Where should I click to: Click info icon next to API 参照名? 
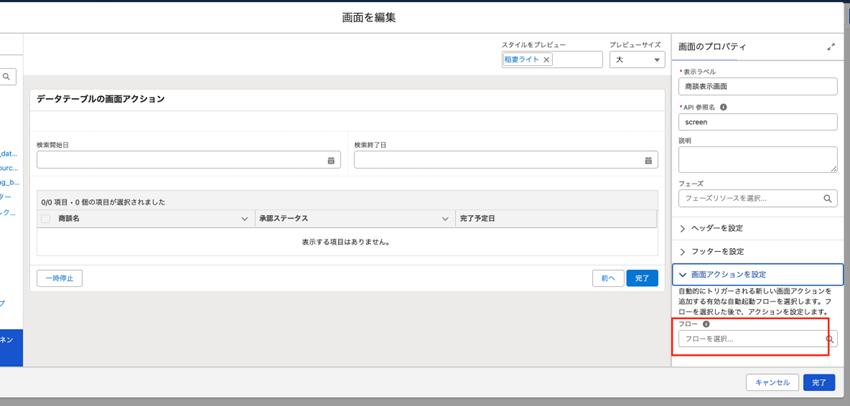point(723,106)
